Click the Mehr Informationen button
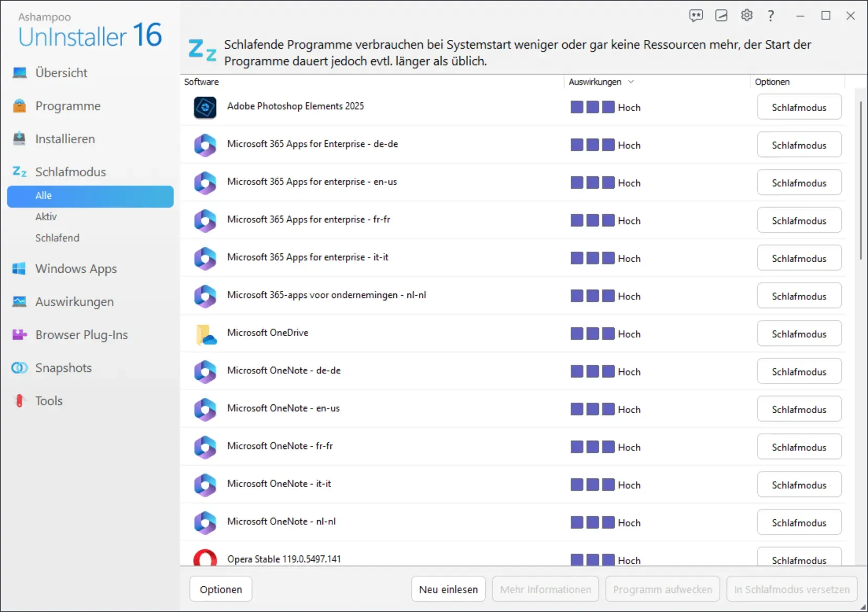 tap(546, 589)
